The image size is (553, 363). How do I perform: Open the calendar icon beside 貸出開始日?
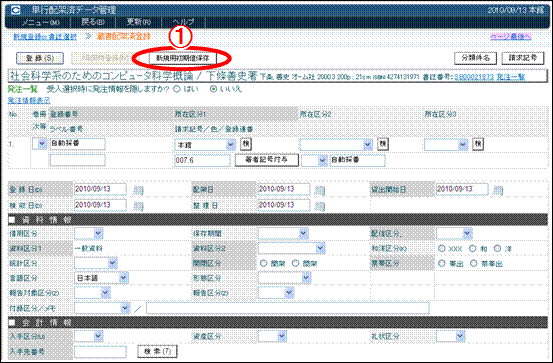pos(498,190)
